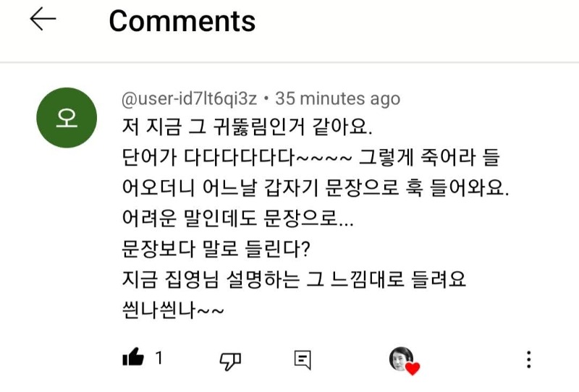Open the reply icon under the comment
The image size is (579, 392).
click(x=303, y=359)
